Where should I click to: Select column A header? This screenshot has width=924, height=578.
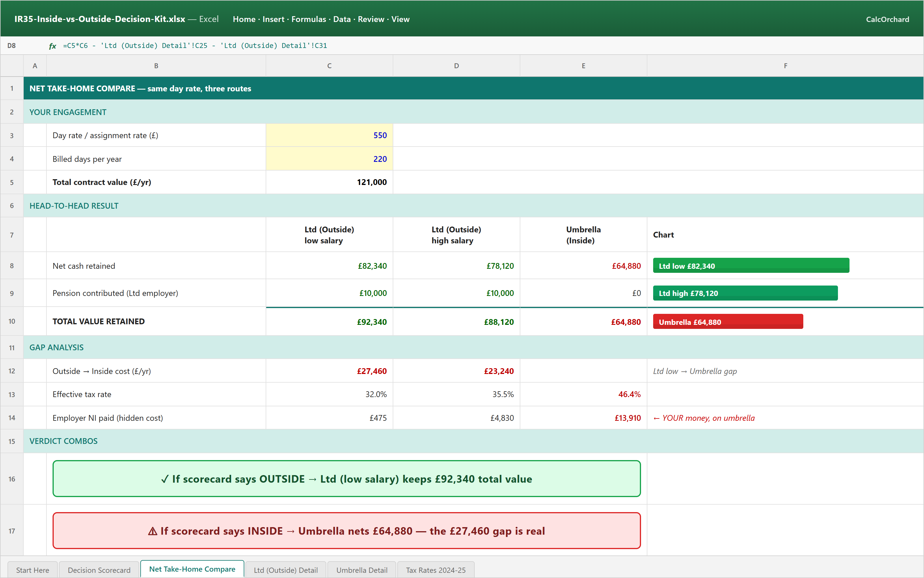[x=35, y=66]
